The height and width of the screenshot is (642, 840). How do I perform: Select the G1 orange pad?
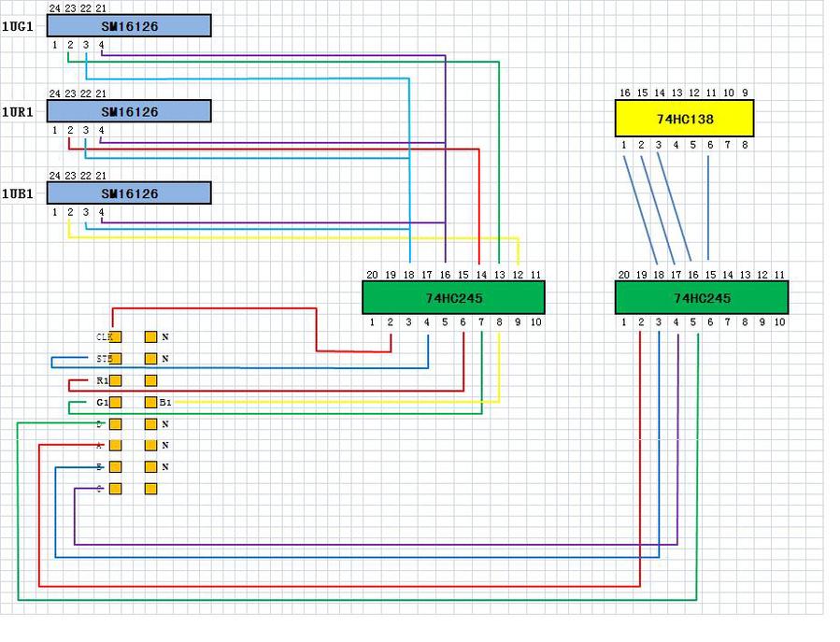(x=116, y=403)
